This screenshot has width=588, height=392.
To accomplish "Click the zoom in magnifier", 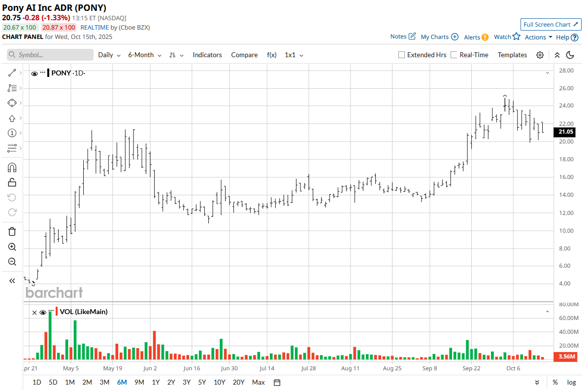I will [x=12, y=247].
